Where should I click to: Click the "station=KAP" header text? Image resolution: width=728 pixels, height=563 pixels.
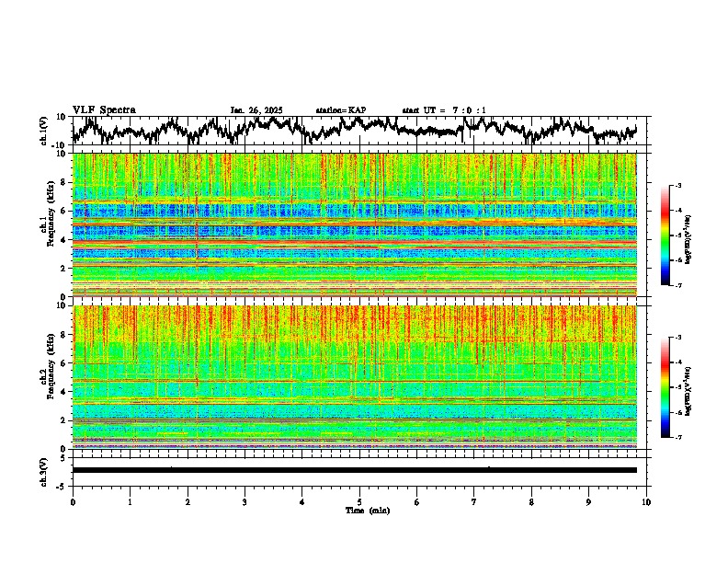341,110
